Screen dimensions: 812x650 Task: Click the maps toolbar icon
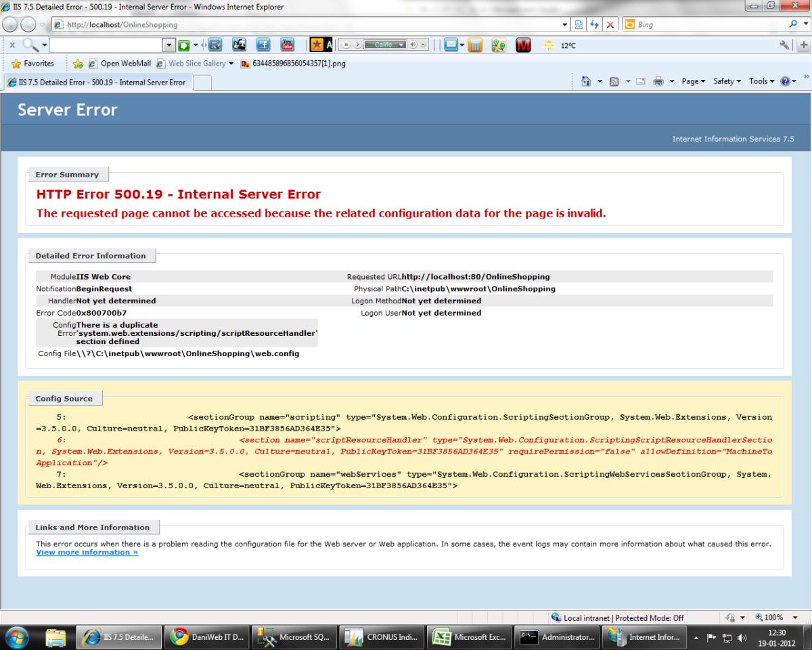[x=499, y=45]
